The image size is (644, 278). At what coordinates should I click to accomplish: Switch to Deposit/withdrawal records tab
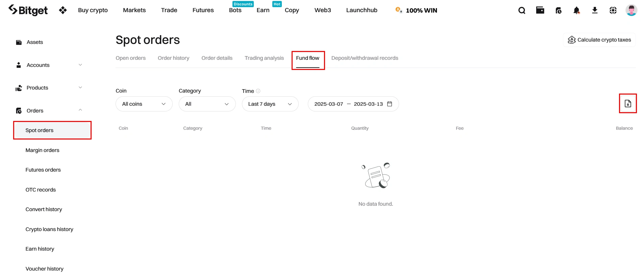365,58
